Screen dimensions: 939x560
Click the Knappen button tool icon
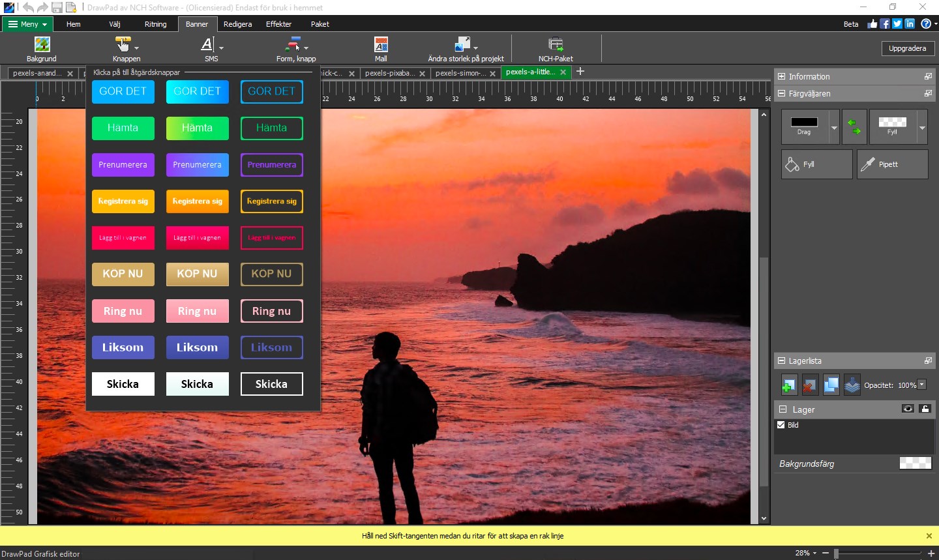pyautogui.click(x=123, y=44)
